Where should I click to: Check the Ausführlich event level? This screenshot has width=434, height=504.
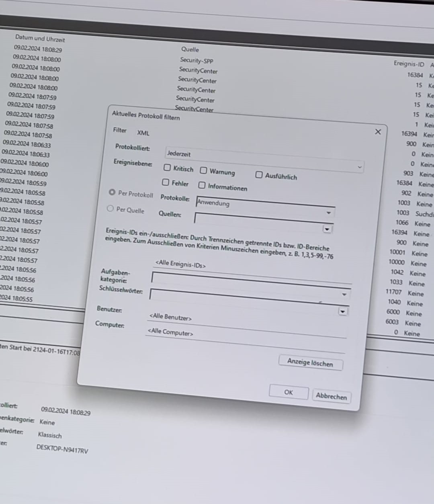coord(259,174)
